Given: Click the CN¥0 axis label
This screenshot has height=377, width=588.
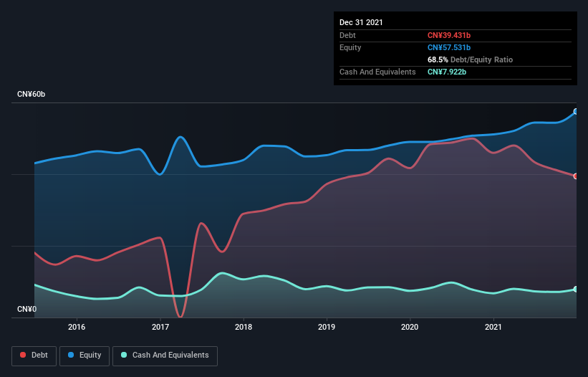Looking at the screenshot, I should point(27,309).
